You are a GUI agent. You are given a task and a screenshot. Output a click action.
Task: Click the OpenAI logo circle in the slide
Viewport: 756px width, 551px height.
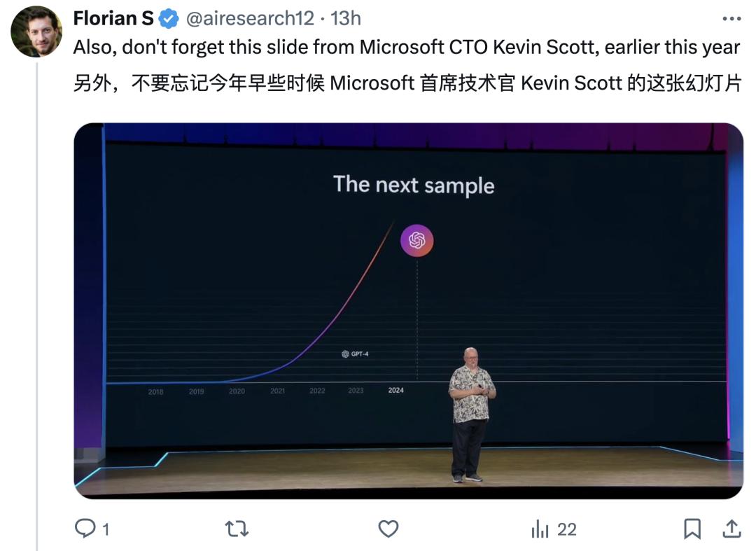point(416,240)
